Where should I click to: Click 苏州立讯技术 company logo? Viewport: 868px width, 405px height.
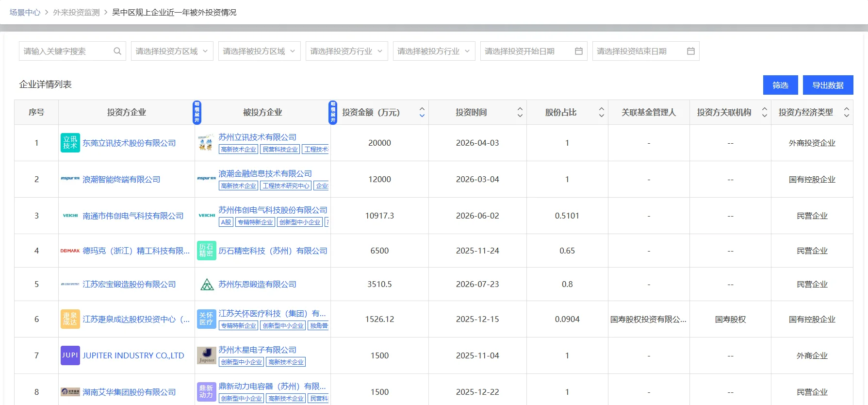click(x=207, y=143)
